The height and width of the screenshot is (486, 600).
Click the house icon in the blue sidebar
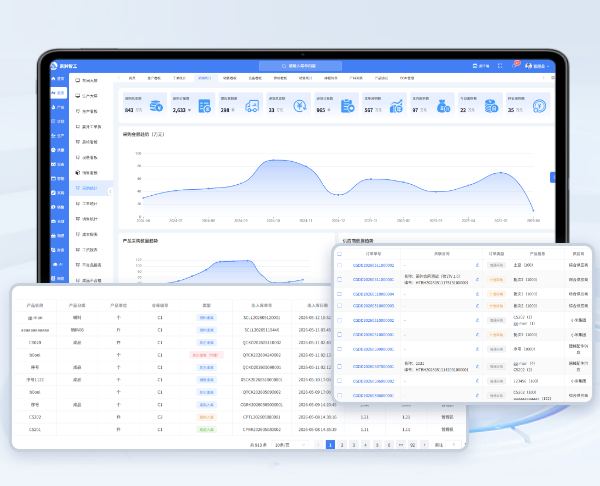[54, 78]
